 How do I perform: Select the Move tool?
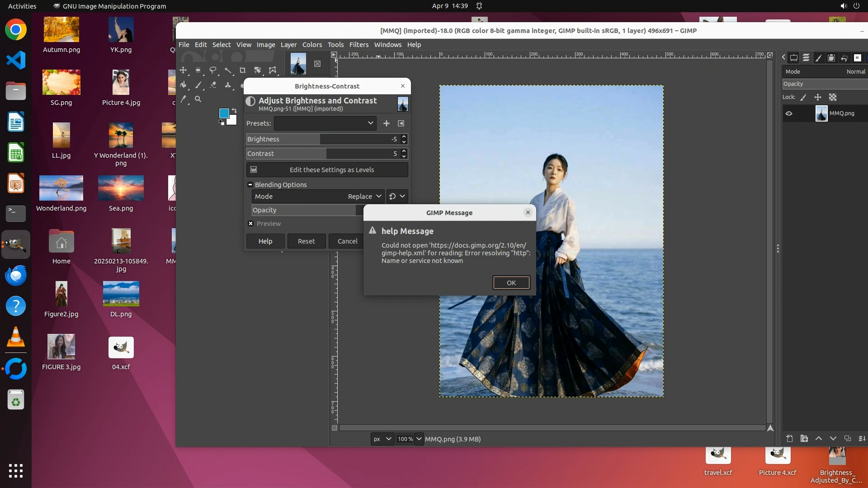(x=183, y=70)
